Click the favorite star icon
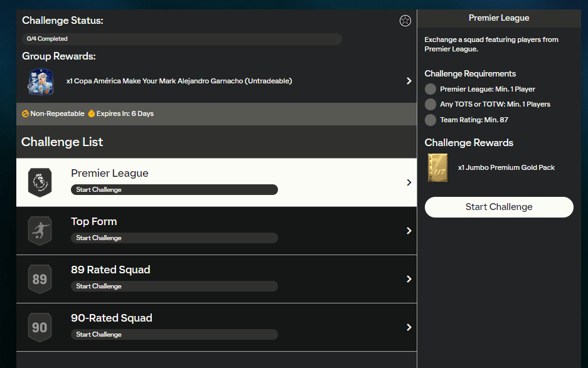Viewport: 588px width, 368px height. [405, 21]
